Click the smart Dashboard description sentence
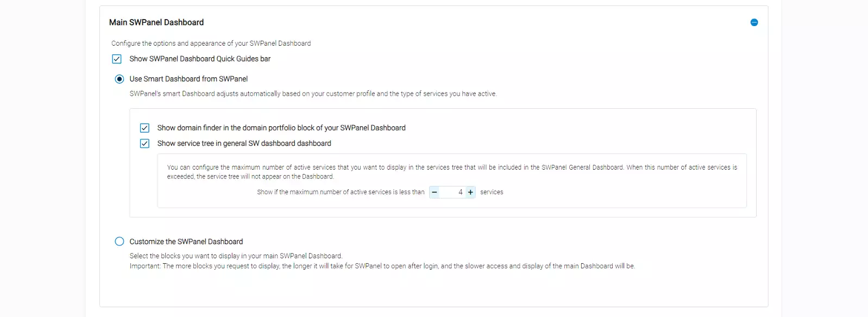The width and height of the screenshot is (868, 317). pos(313,94)
